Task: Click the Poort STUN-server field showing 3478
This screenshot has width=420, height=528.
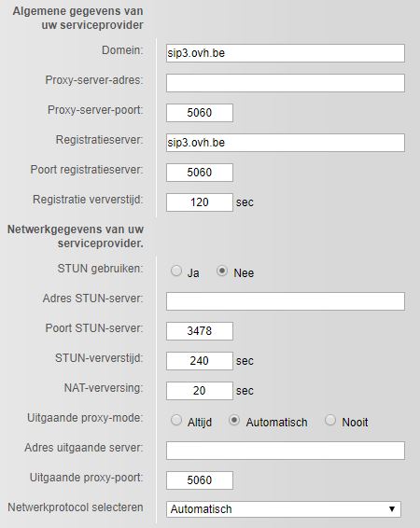Action: 200,331
